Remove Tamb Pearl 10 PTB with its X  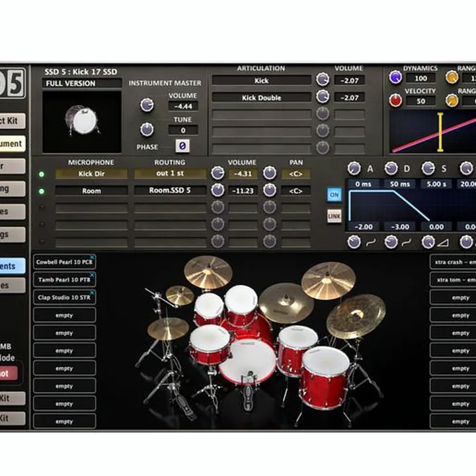[x=93, y=275]
